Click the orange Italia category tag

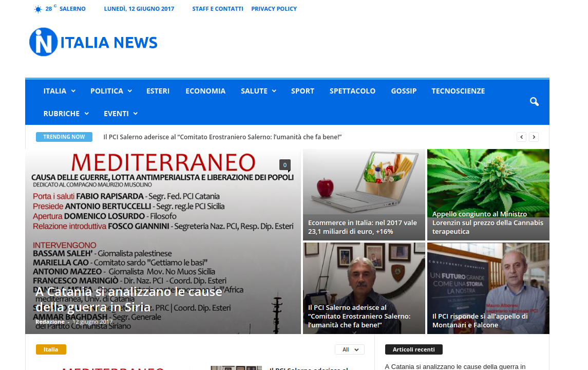[x=51, y=349]
